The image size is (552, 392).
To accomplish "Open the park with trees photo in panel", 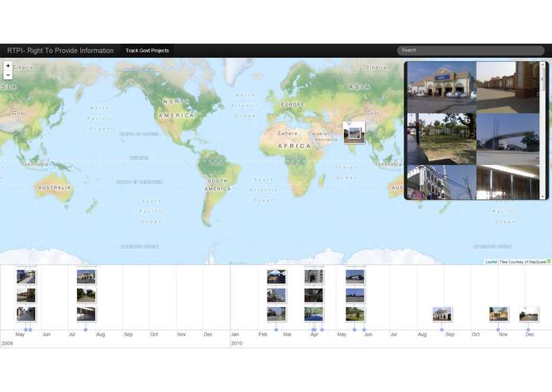I will (442, 139).
